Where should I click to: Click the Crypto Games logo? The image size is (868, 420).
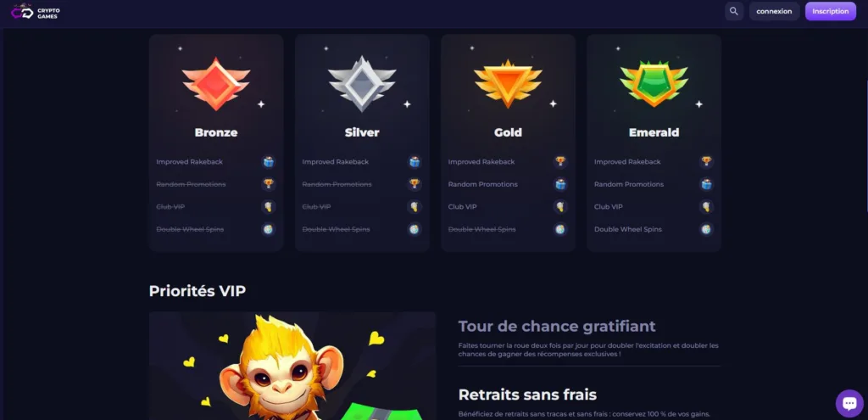pyautogui.click(x=36, y=12)
